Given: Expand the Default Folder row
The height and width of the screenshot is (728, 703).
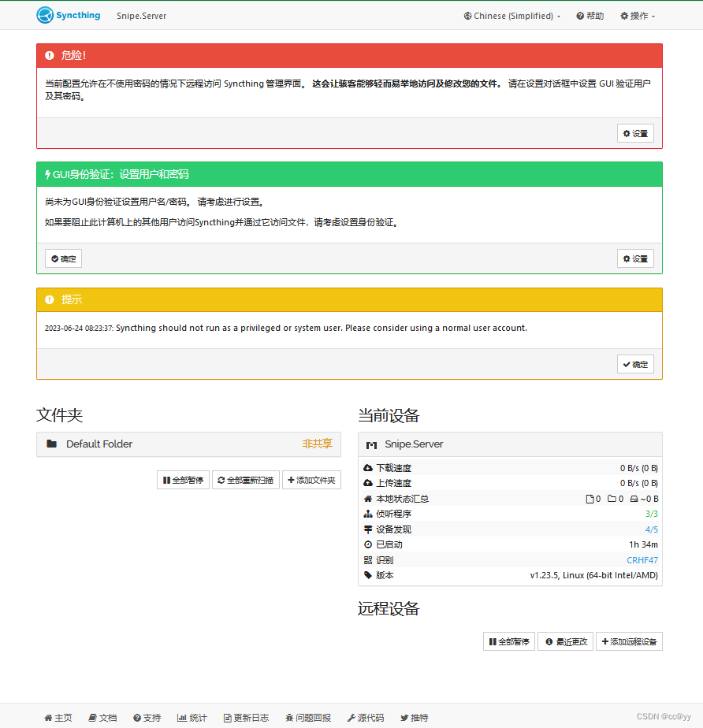Looking at the screenshot, I should click(188, 444).
